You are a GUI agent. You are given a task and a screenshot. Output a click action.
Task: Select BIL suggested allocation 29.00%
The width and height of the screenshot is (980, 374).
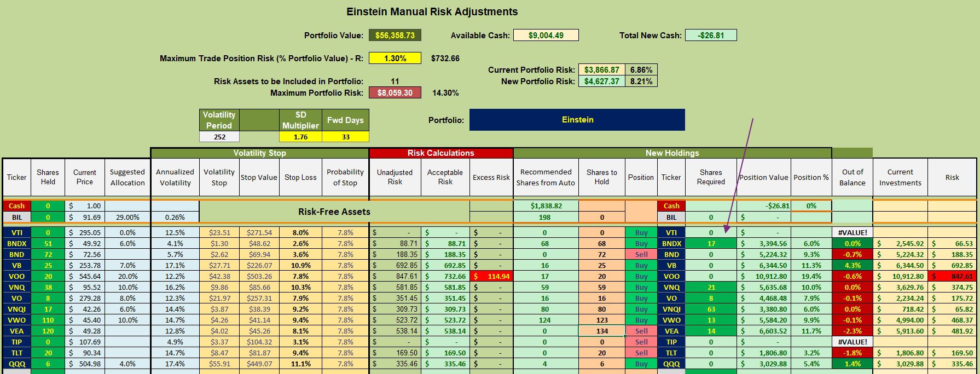pos(127,217)
